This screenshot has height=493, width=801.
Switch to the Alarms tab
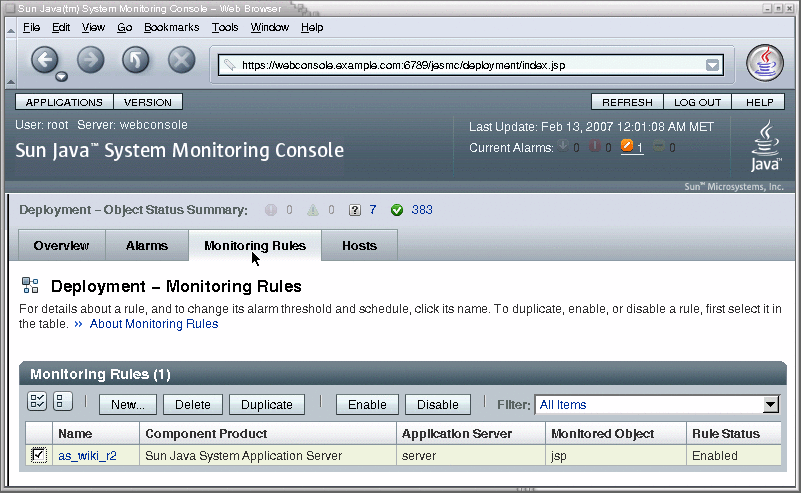click(x=147, y=246)
